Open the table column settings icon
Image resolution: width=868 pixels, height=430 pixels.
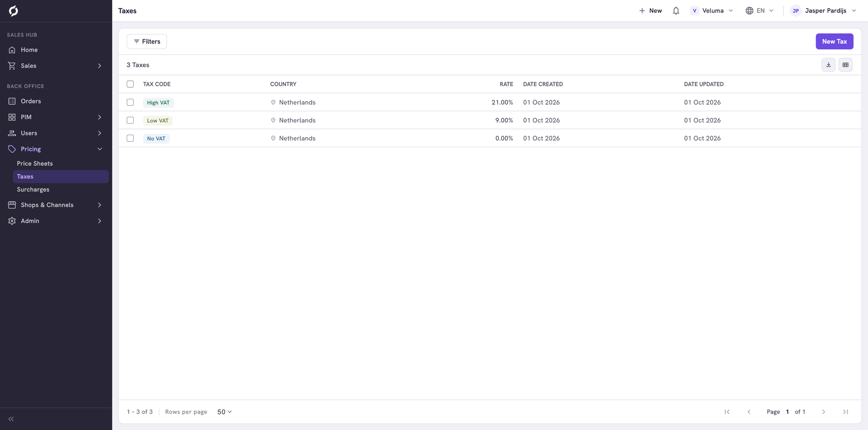click(x=846, y=65)
